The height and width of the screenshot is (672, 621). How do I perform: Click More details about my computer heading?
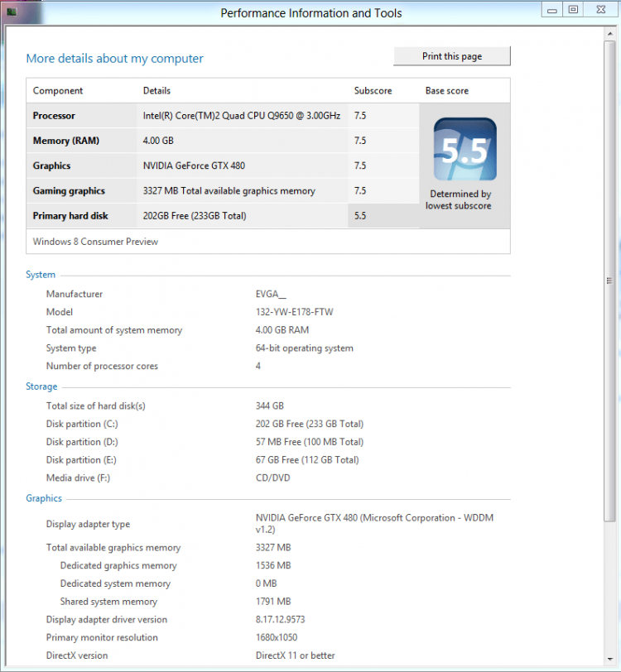[114, 58]
